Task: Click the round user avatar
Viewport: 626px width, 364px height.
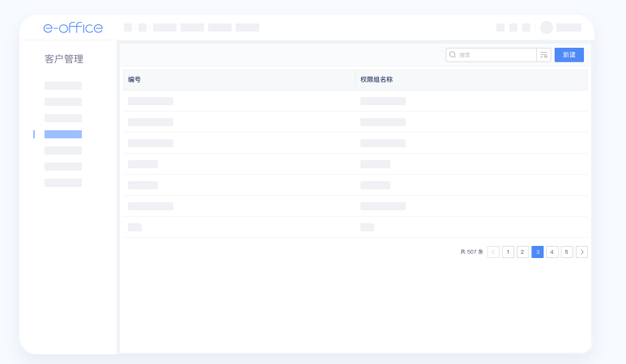Action: 547,28
